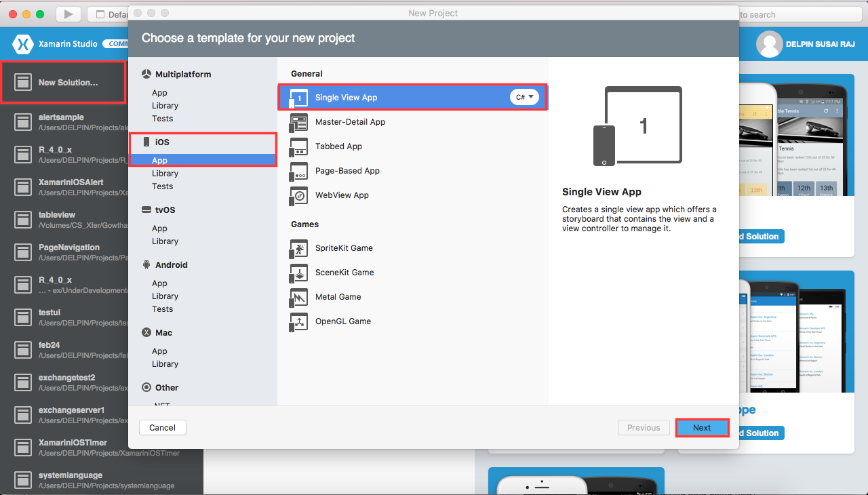Start New Solution from the sidebar
Viewport: 868px width, 495px height.
(63, 81)
